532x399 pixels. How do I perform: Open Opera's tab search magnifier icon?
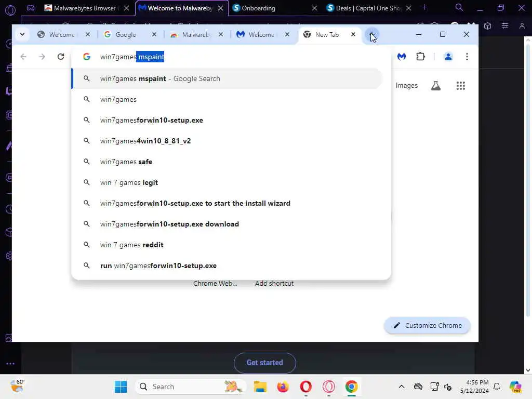click(459, 7)
